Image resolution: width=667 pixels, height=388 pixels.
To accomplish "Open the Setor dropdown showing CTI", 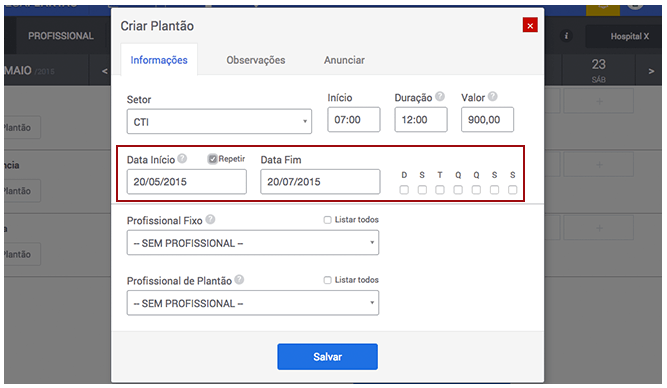I will (x=219, y=122).
